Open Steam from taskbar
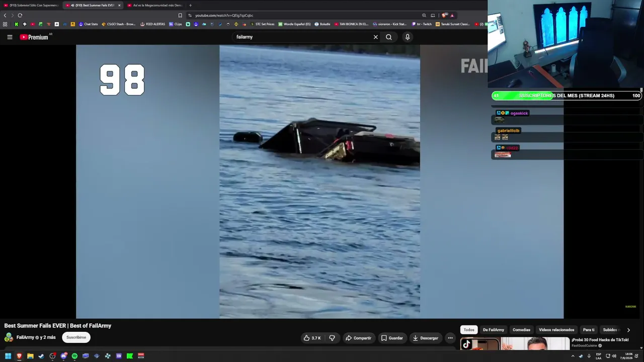644x362 pixels. [x=41, y=356]
